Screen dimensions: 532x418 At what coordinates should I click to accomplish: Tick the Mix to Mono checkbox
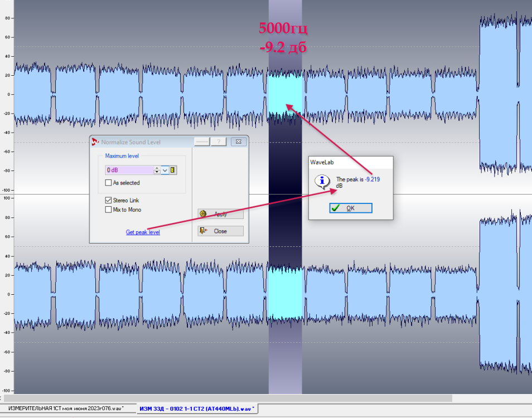pos(108,210)
